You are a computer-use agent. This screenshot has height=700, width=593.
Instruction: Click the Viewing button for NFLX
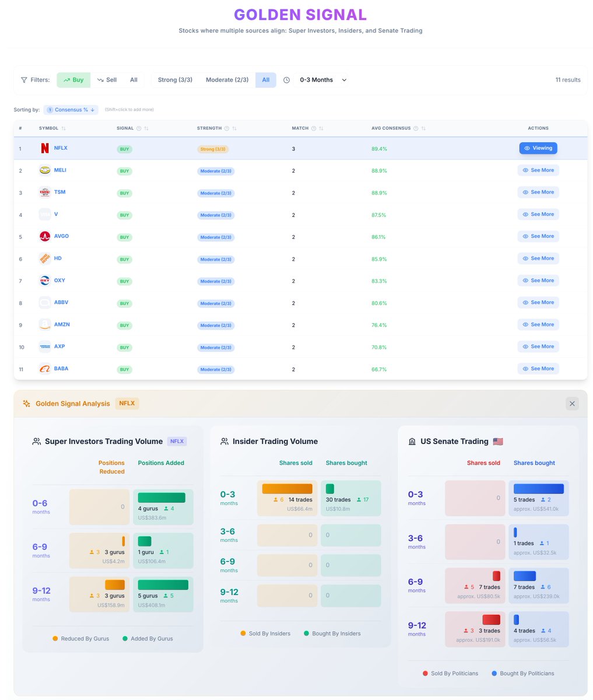(538, 148)
